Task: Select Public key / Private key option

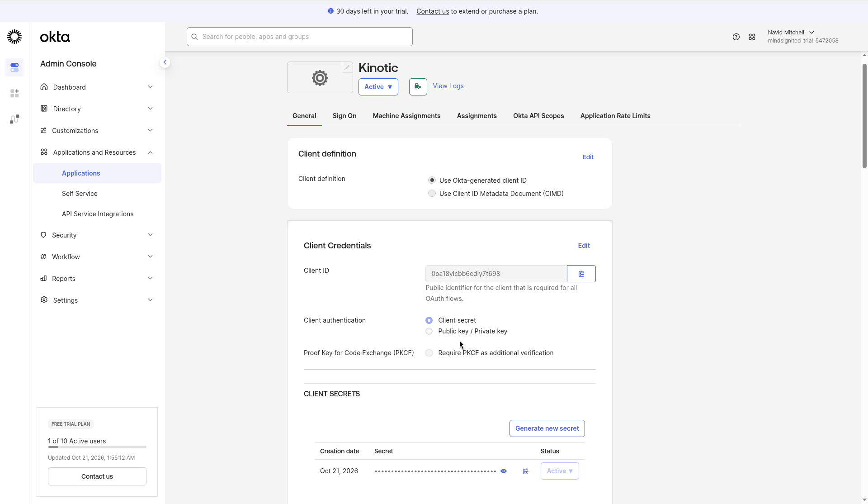Action: point(429,331)
